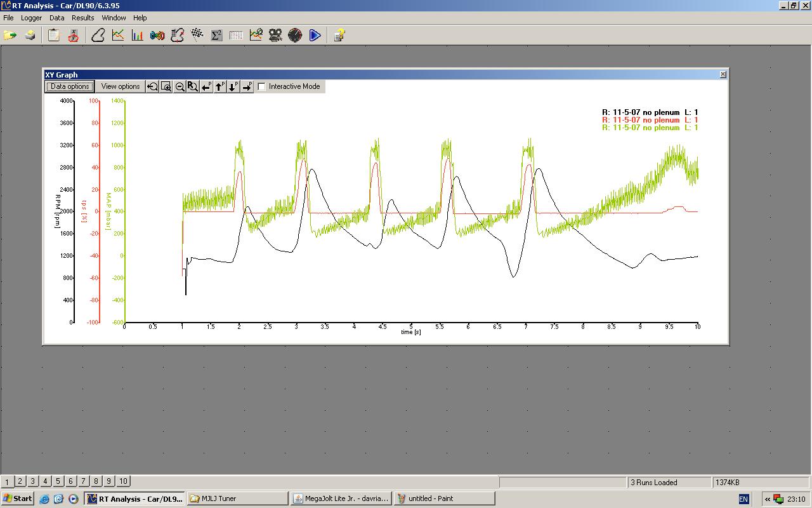Click the MAP [mbar] axis label
The width and height of the screenshot is (812, 508).
coord(108,211)
